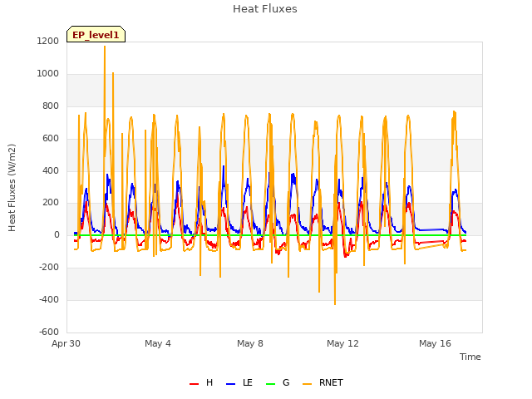Image resolution: width=532 pixels, height=399 pixels.
Task: Click the green G legend color marker
Action: [270, 384]
